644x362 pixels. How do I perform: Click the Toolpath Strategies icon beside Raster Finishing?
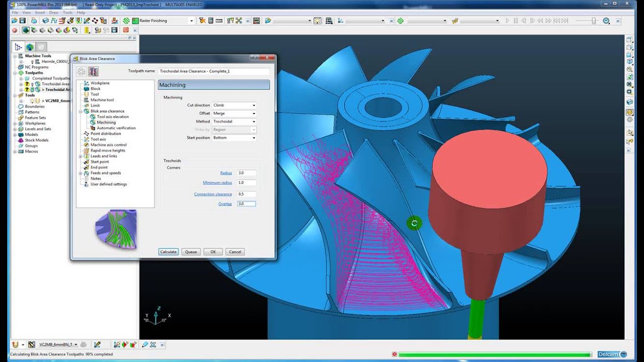point(127,21)
